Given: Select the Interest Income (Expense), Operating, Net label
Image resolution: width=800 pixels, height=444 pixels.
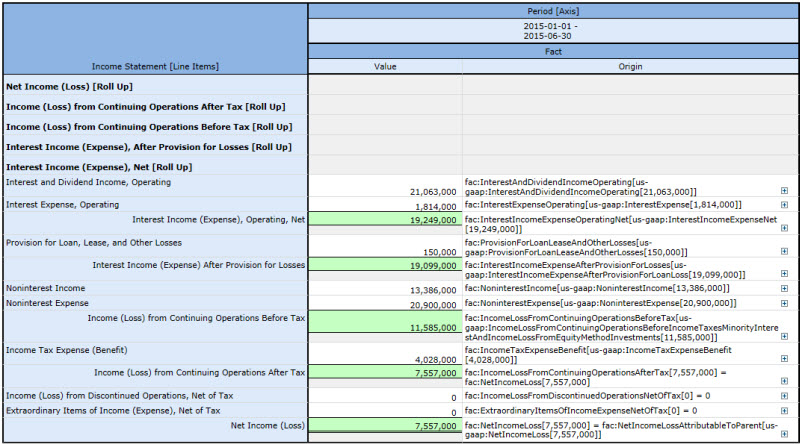Looking at the screenshot, I should point(218,219).
